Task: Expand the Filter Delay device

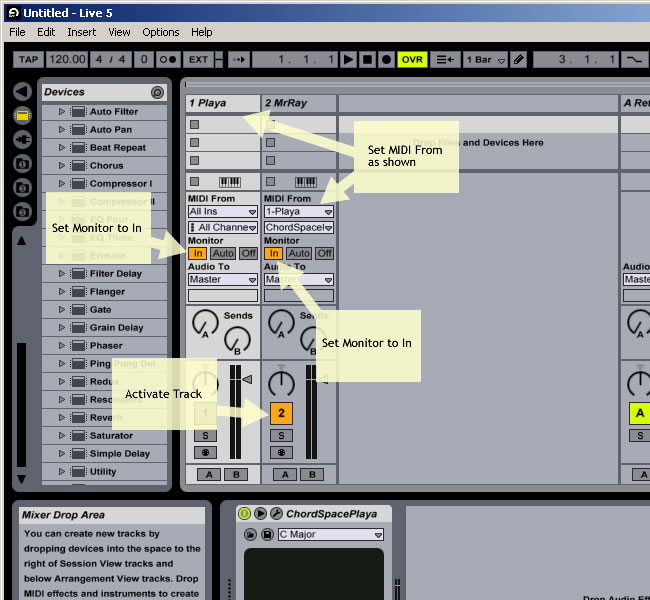Action: tap(62, 273)
